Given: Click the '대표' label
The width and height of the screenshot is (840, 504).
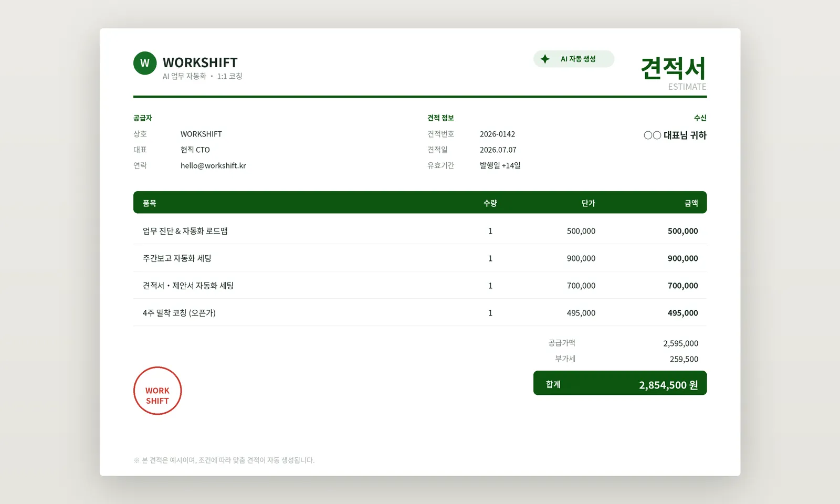Looking at the screenshot, I should click(x=140, y=150).
